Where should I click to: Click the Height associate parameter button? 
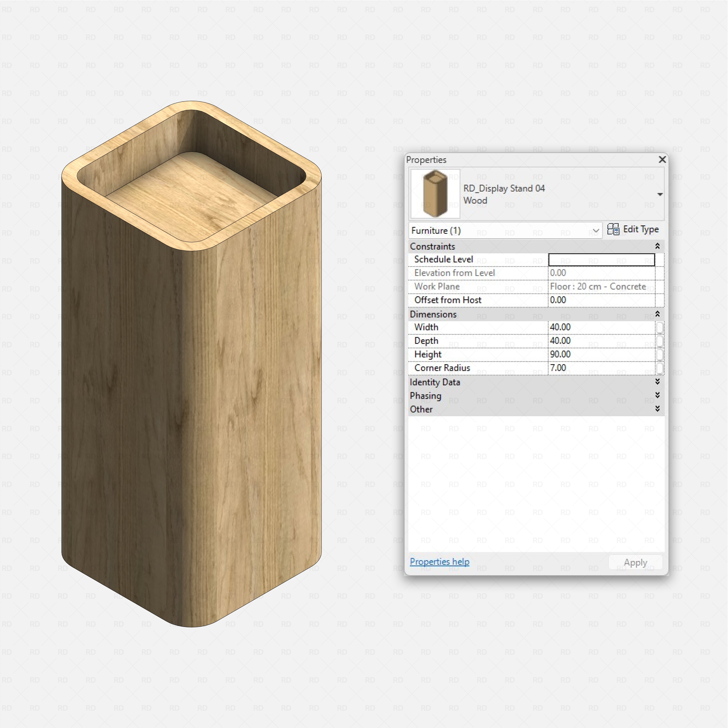click(660, 355)
